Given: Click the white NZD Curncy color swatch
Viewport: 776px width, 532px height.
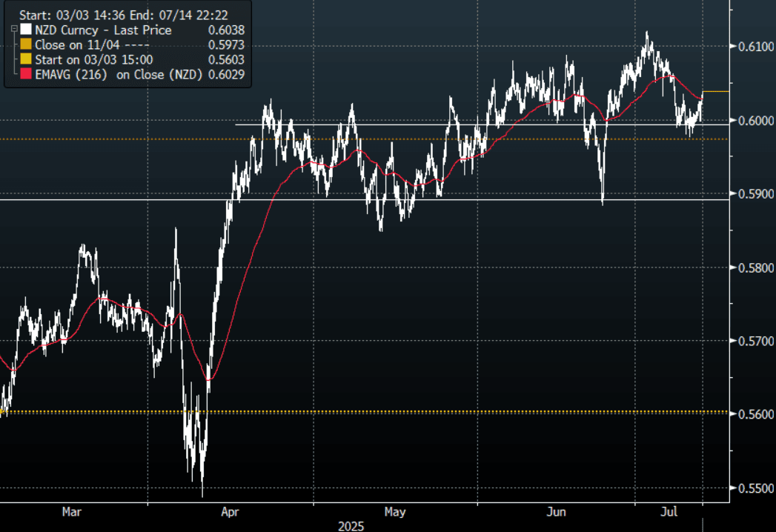Looking at the screenshot, I should coord(26,30).
